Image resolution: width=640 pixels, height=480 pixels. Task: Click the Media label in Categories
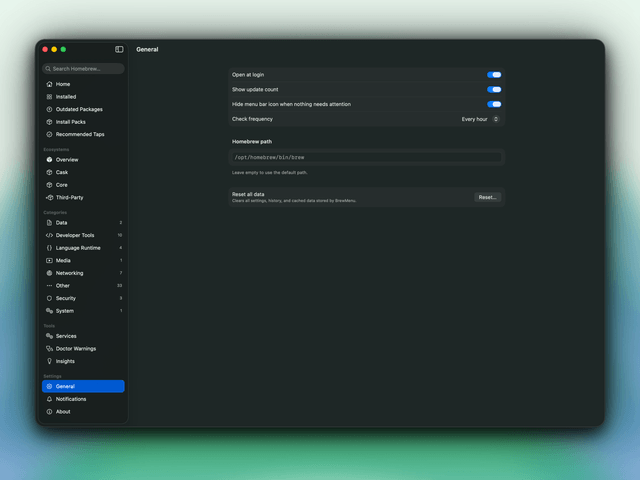tap(63, 260)
